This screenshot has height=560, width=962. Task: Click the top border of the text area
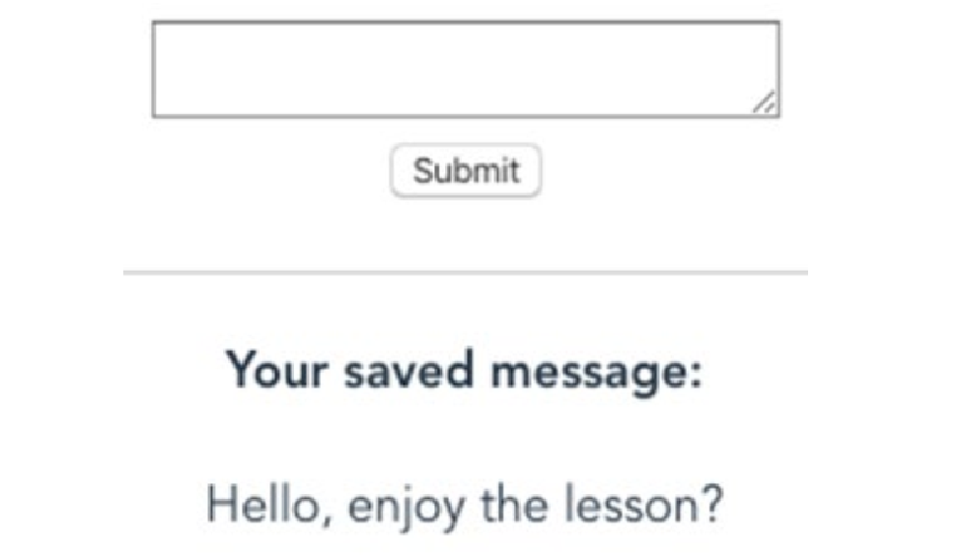click(x=467, y=22)
